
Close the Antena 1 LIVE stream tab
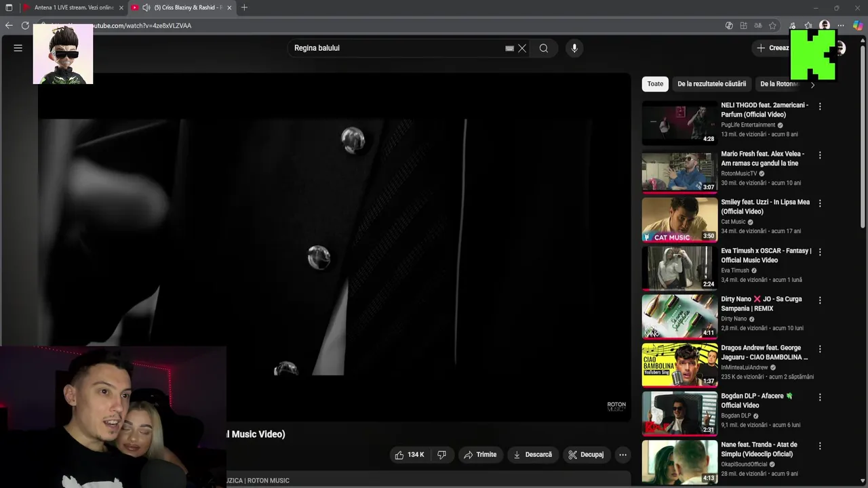[121, 7]
